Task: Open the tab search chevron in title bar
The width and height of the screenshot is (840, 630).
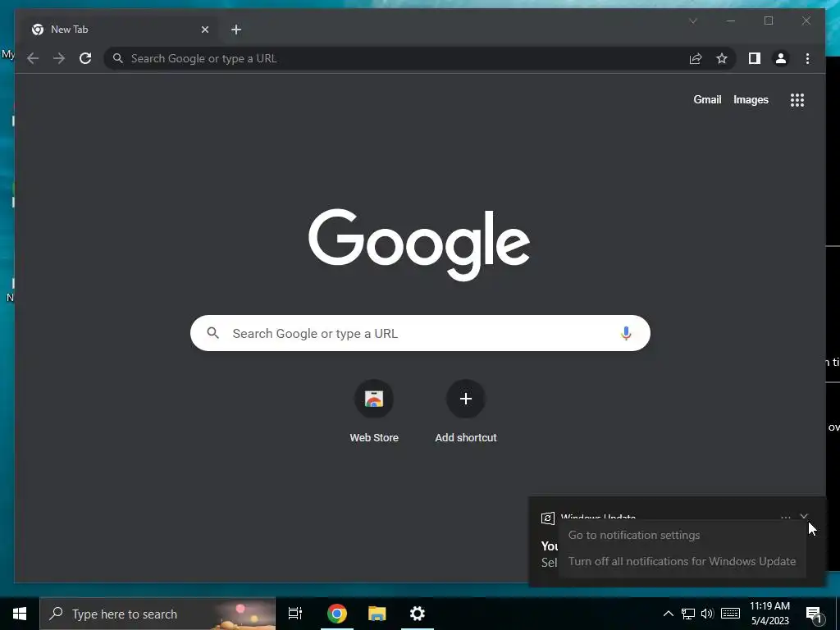Action: 692,21
